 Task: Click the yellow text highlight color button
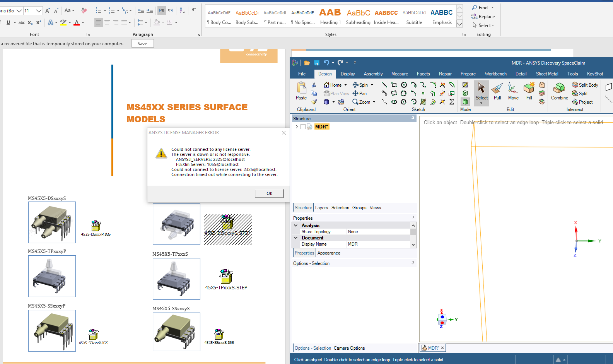tap(63, 22)
